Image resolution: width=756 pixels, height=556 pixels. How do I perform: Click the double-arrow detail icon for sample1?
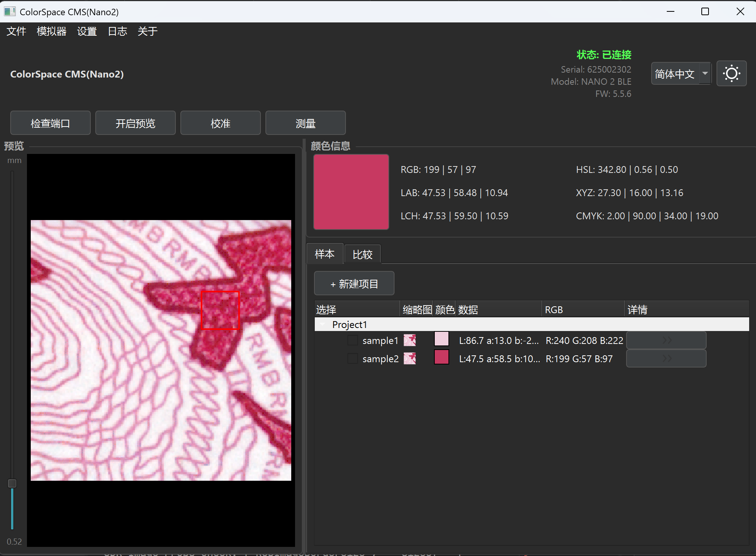coord(666,340)
